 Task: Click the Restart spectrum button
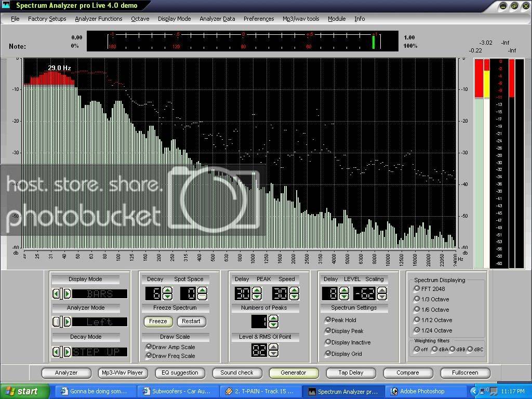(x=191, y=321)
